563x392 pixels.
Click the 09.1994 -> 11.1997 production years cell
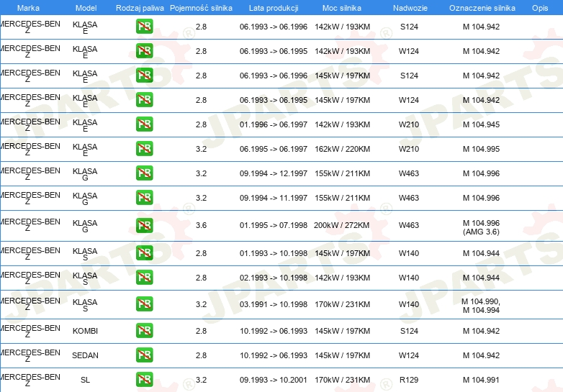[274, 198]
